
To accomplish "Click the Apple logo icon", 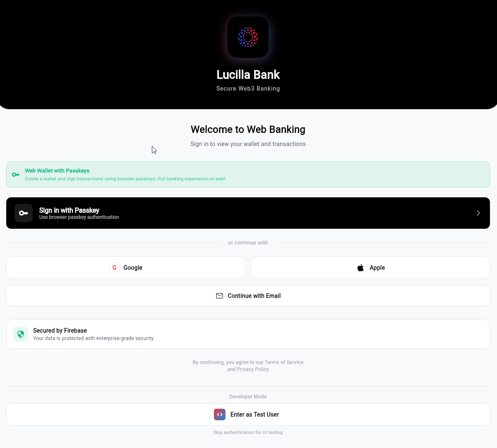I will point(360,268).
